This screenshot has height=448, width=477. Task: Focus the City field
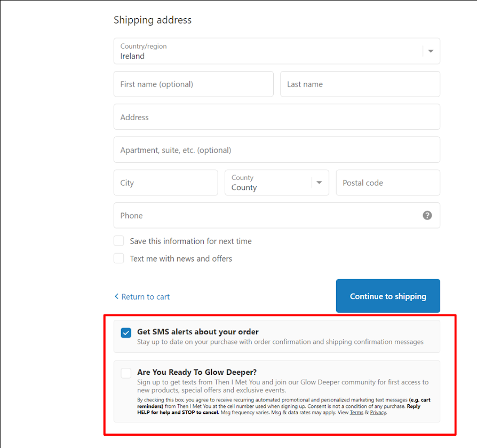tap(165, 183)
